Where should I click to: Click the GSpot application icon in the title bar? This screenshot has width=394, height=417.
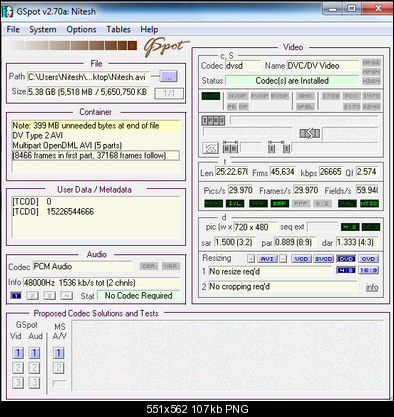coord(8,11)
